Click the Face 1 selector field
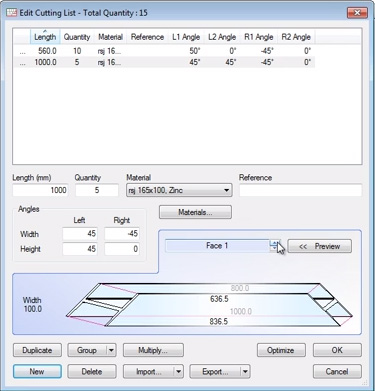 pos(217,246)
